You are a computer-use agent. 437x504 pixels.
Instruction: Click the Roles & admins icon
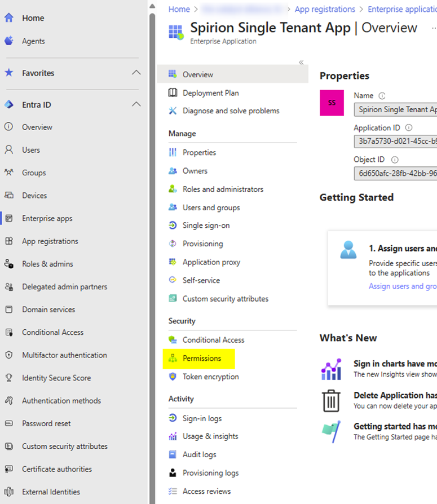point(9,264)
